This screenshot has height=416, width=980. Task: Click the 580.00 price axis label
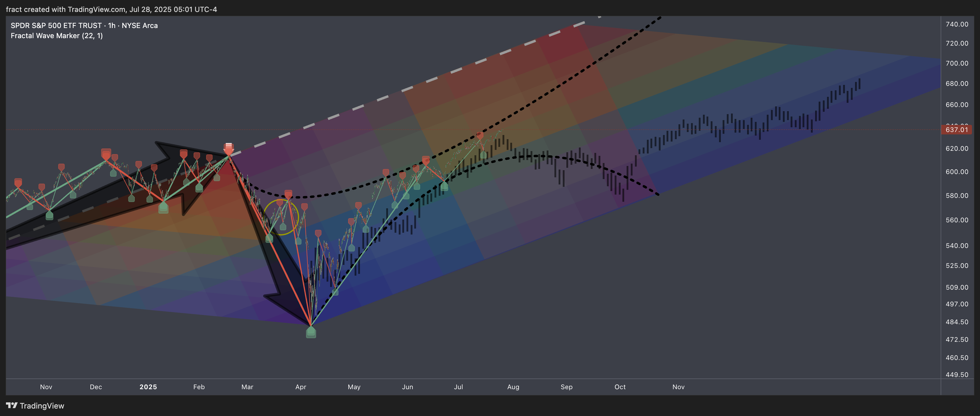coord(957,195)
